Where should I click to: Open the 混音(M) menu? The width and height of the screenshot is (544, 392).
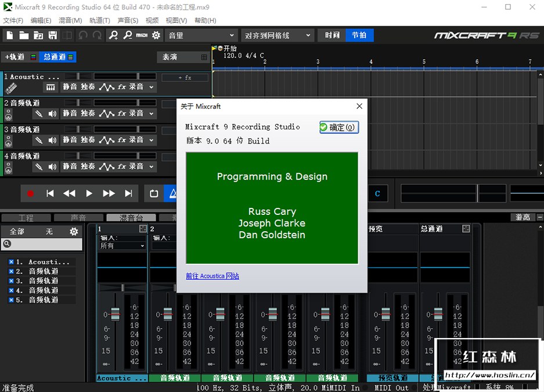click(70, 20)
